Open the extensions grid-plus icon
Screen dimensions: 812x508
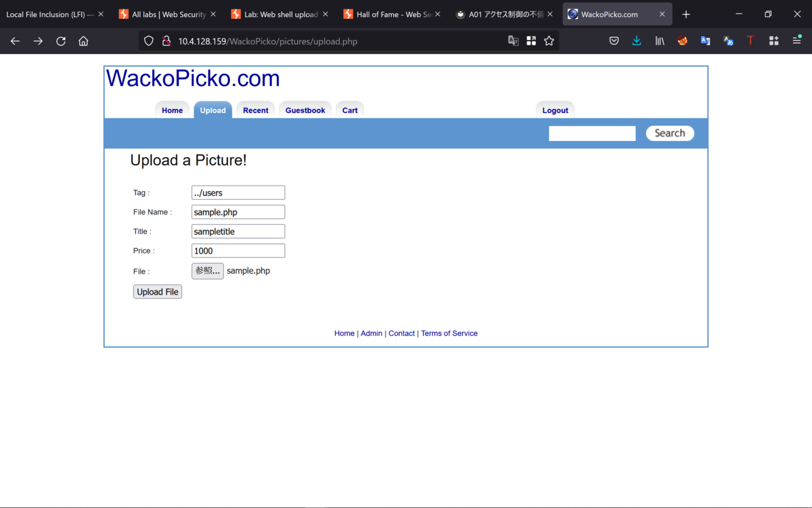[773, 41]
